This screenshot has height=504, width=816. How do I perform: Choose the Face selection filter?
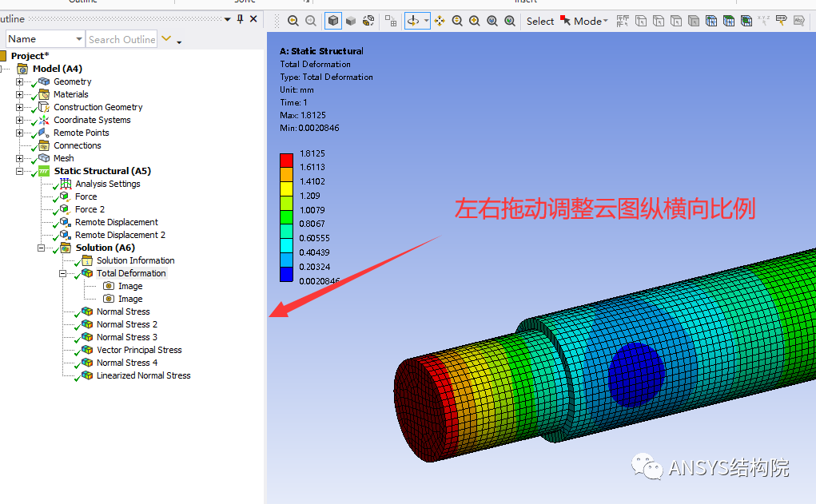coord(676,21)
